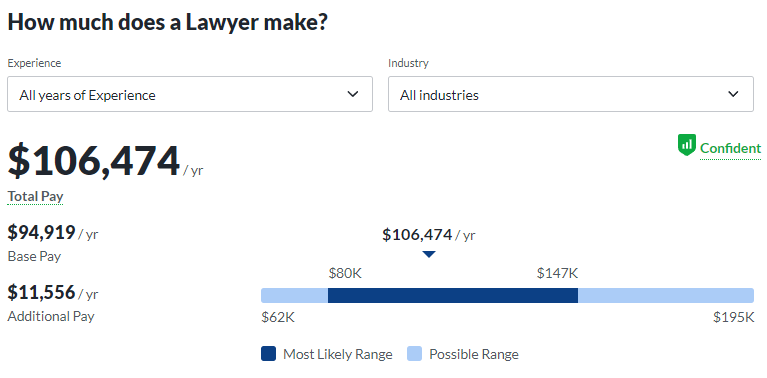This screenshot has height=378, width=767.
Task: Click the $195K maximum label
Action: (x=734, y=317)
